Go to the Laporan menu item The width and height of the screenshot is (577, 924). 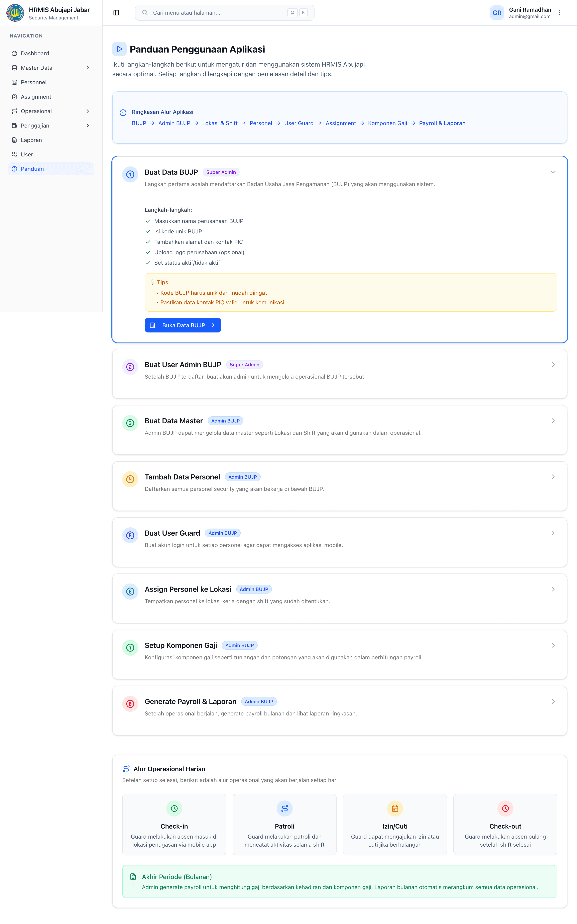click(31, 140)
